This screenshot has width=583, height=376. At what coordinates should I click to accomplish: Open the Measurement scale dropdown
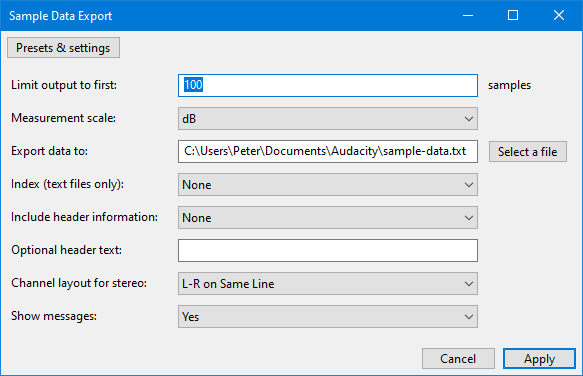coord(328,119)
